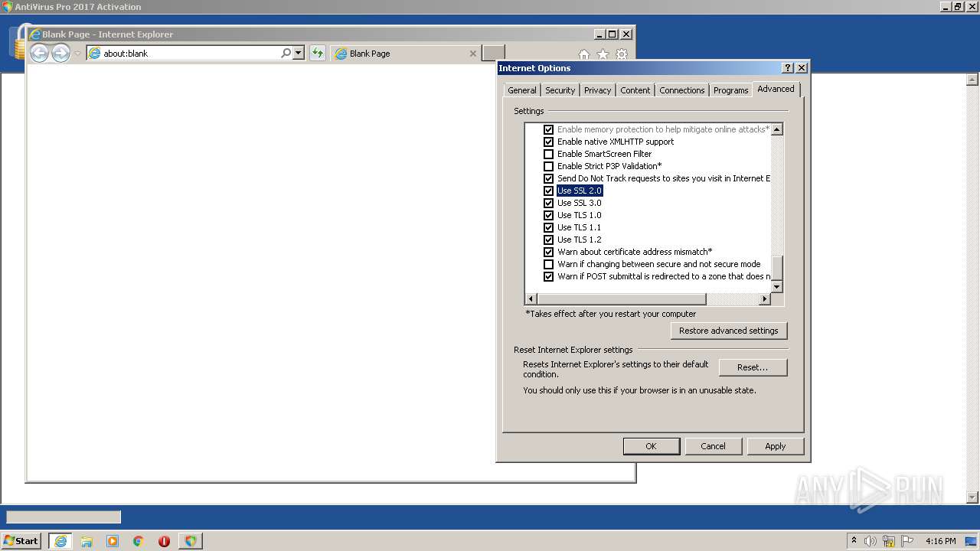Confirm Internet Options with OK

651,446
